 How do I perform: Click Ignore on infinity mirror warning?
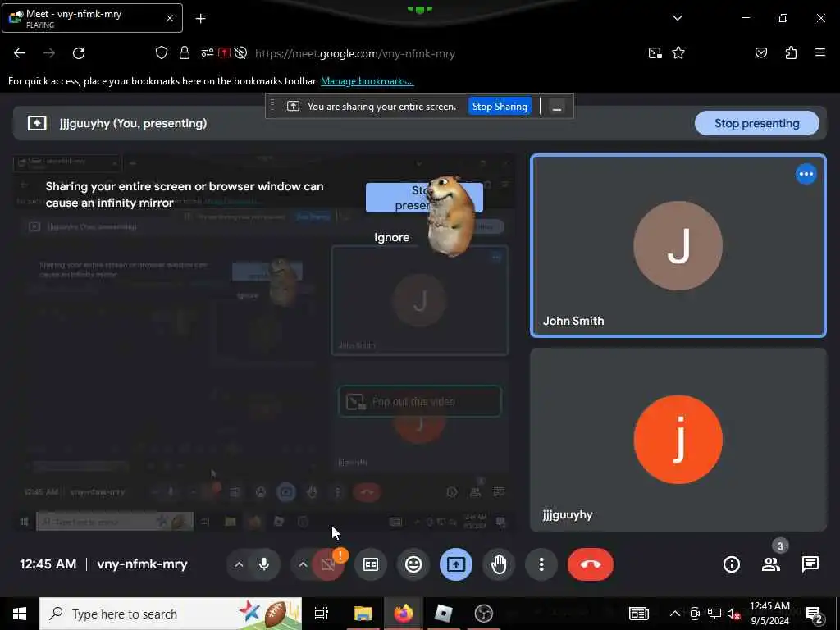(391, 237)
